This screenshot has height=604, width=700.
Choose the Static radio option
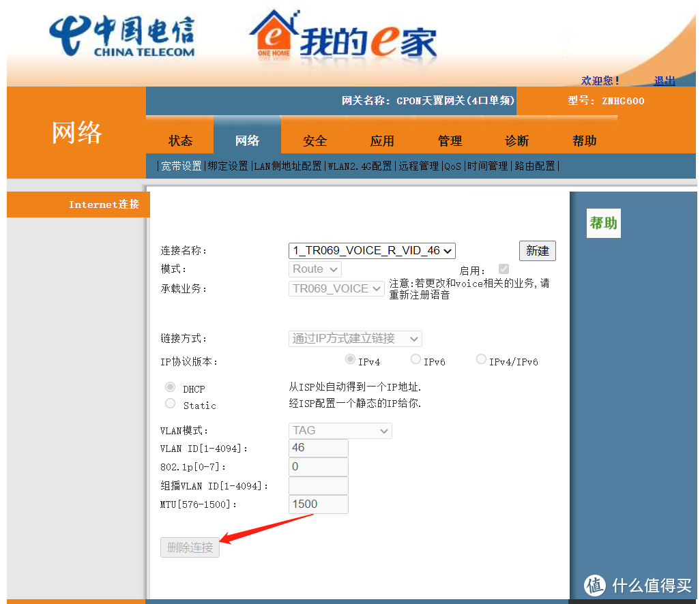coord(170,404)
